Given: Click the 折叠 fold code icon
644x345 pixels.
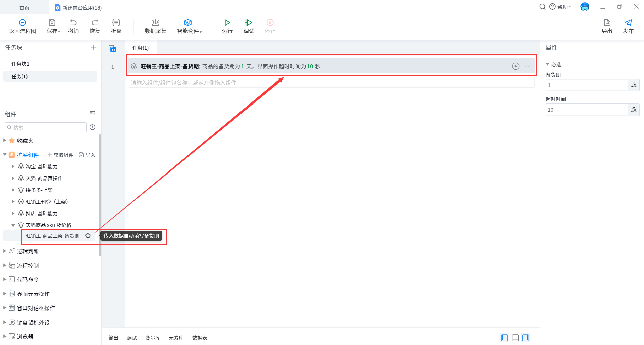Looking at the screenshot, I should [116, 23].
